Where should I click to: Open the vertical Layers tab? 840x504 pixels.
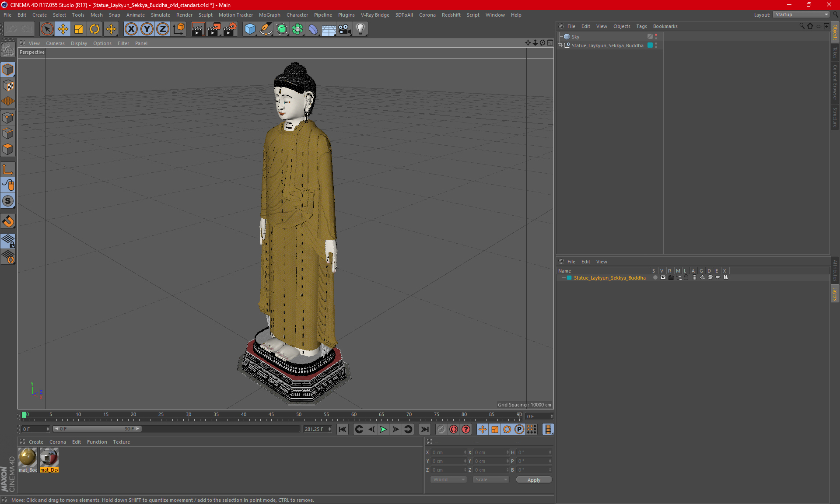(835, 294)
